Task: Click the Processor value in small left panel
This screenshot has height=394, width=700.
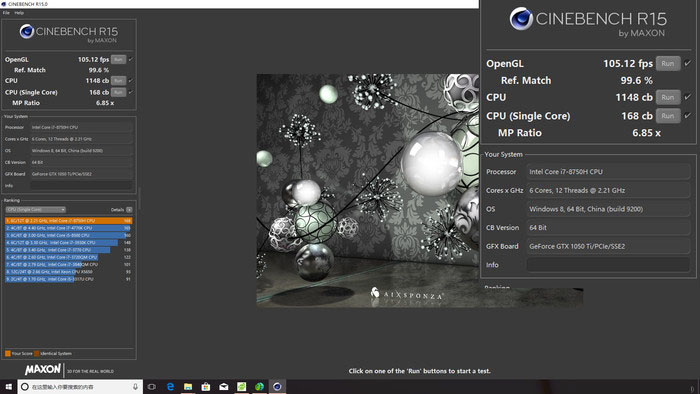Action: pyautogui.click(x=81, y=127)
